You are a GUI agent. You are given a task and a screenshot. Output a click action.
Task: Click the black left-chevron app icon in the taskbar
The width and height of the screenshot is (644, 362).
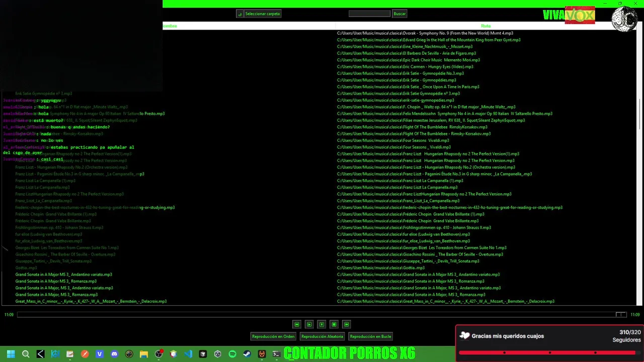40,354
